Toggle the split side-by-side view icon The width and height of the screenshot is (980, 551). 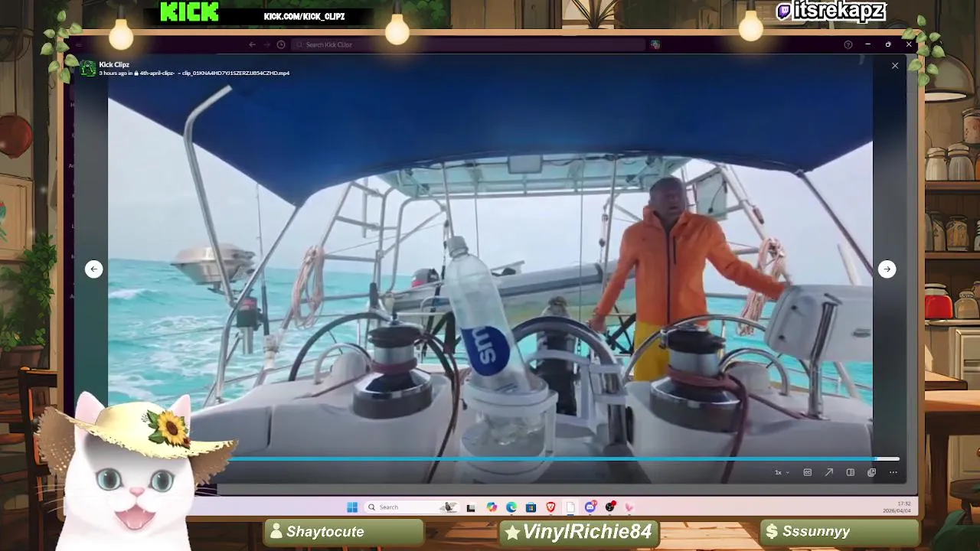[850, 472]
